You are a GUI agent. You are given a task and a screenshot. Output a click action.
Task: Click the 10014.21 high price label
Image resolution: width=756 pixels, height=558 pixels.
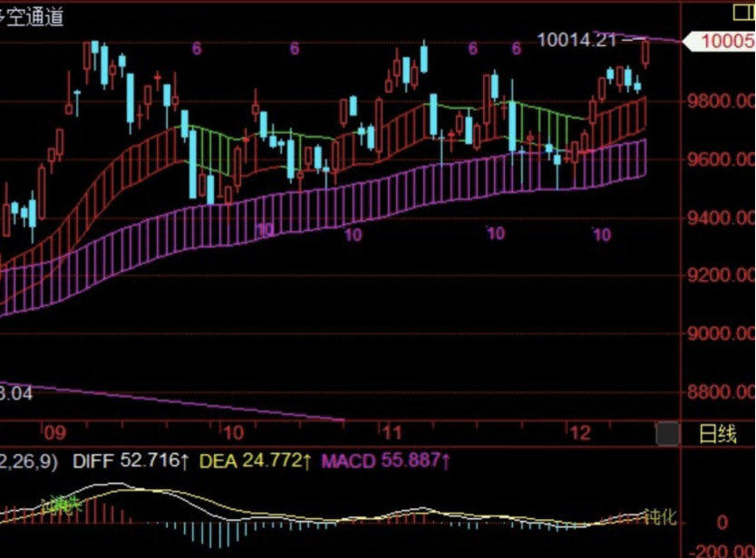click(577, 40)
